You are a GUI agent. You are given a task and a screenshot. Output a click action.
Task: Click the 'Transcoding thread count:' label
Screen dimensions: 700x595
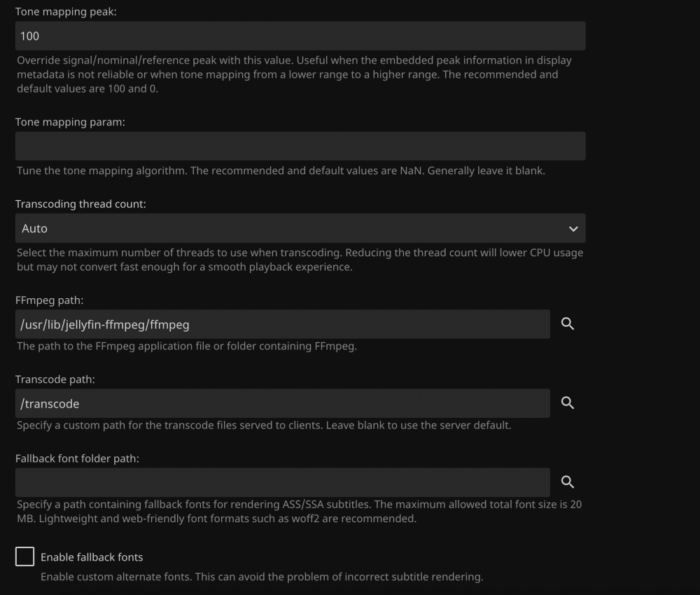click(x=80, y=204)
